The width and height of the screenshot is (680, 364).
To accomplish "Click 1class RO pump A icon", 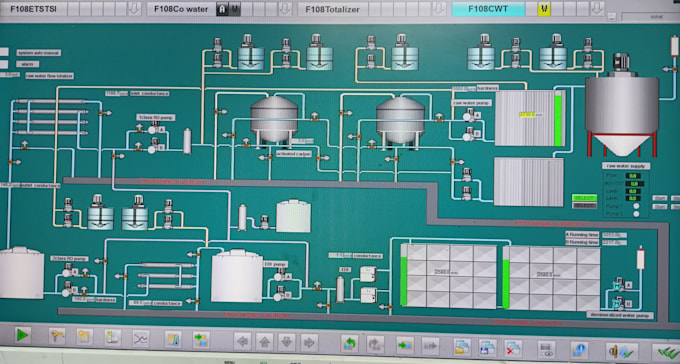I will (153, 128).
